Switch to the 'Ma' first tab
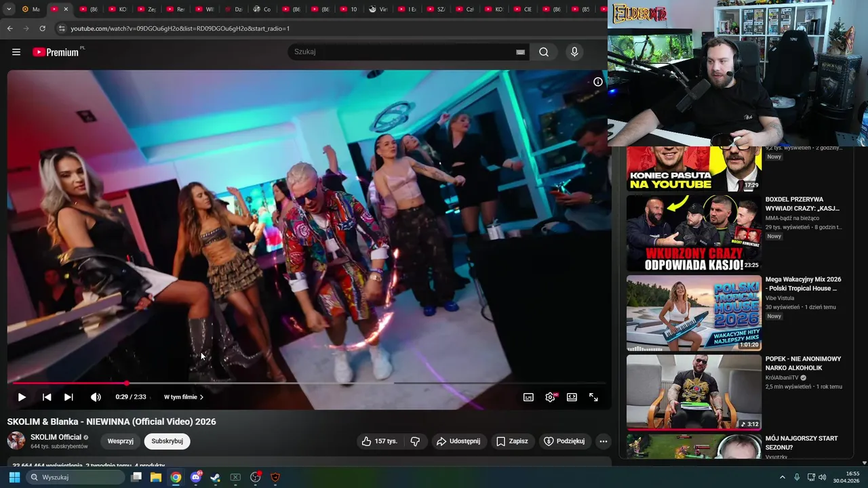This screenshot has height=488, width=868. 31,9
